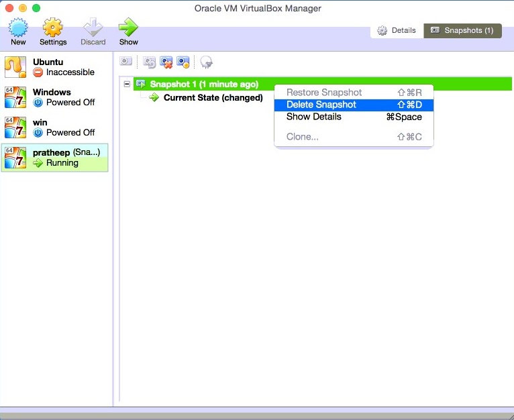
Task: Select Snapshot 1 (1 minute ago) row
Action: pos(323,84)
